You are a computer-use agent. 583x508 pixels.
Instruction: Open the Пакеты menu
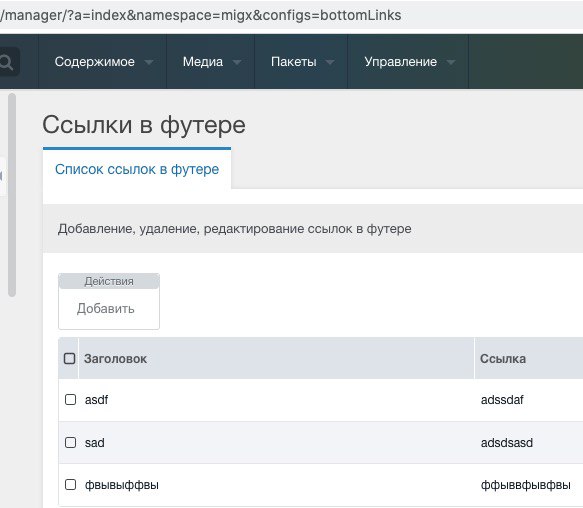coord(301,62)
